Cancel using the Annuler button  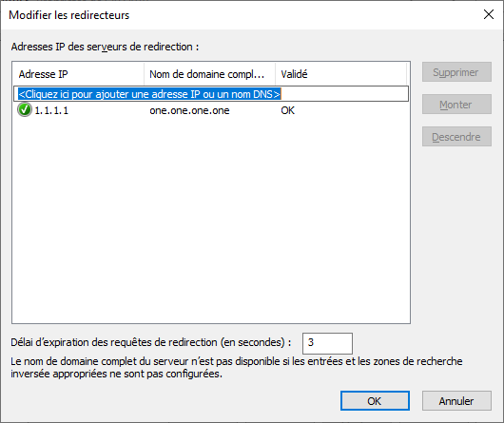(456, 401)
